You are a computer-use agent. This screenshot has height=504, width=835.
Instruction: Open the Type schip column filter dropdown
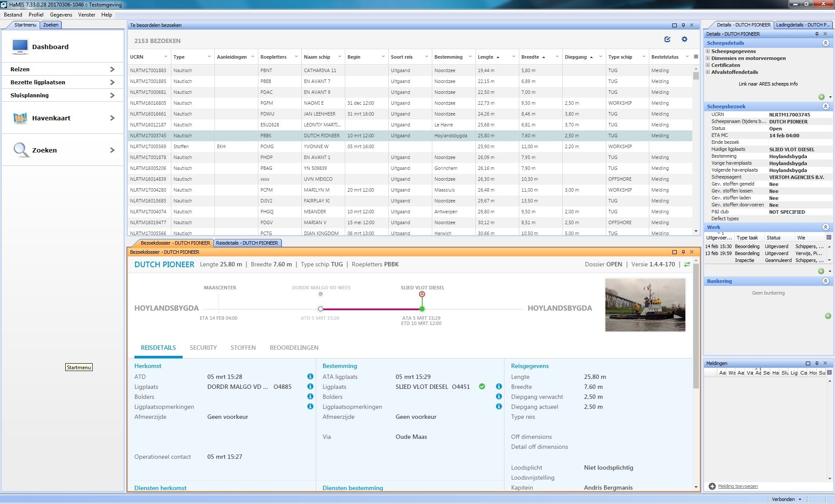pyautogui.click(x=644, y=57)
